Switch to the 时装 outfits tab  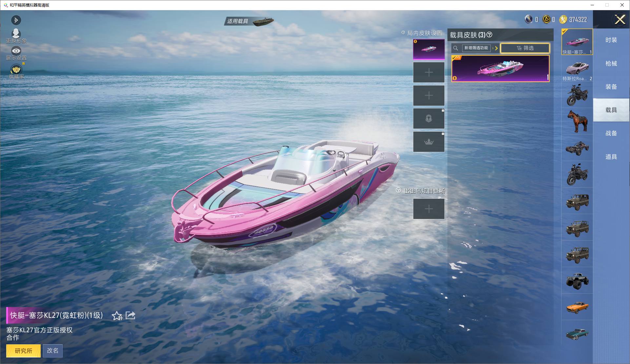pyautogui.click(x=611, y=40)
